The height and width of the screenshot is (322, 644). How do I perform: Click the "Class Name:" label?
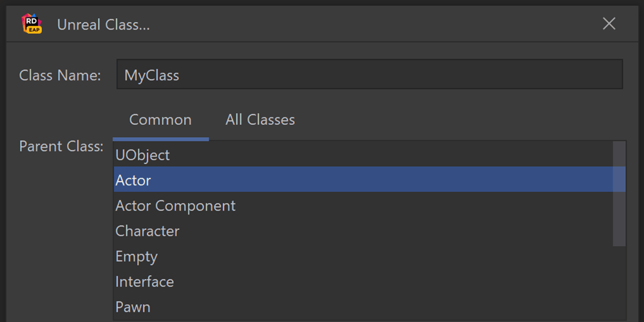click(x=60, y=75)
